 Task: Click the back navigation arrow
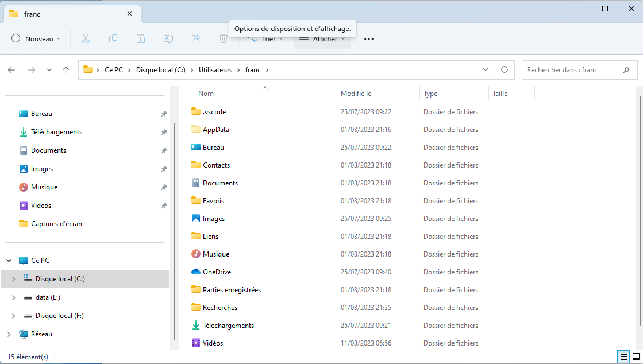click(11, 70)
